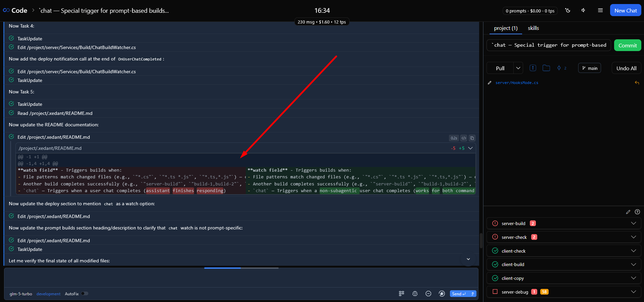Click the commits icon showing 2

tap(562, 68)
